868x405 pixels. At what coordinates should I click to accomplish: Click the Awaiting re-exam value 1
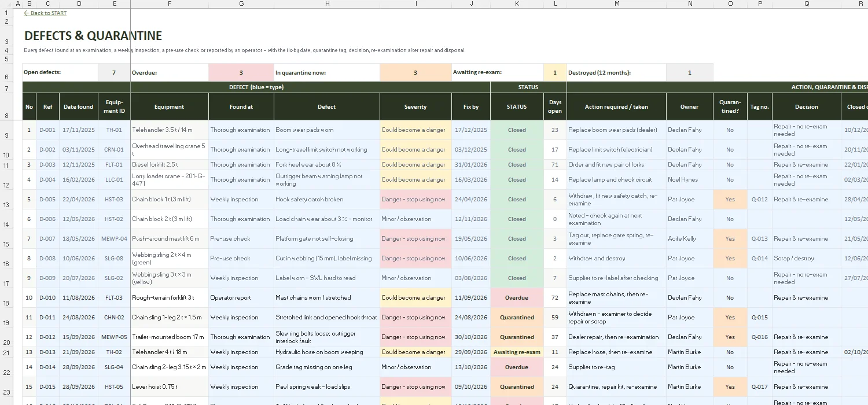[556, 73]
